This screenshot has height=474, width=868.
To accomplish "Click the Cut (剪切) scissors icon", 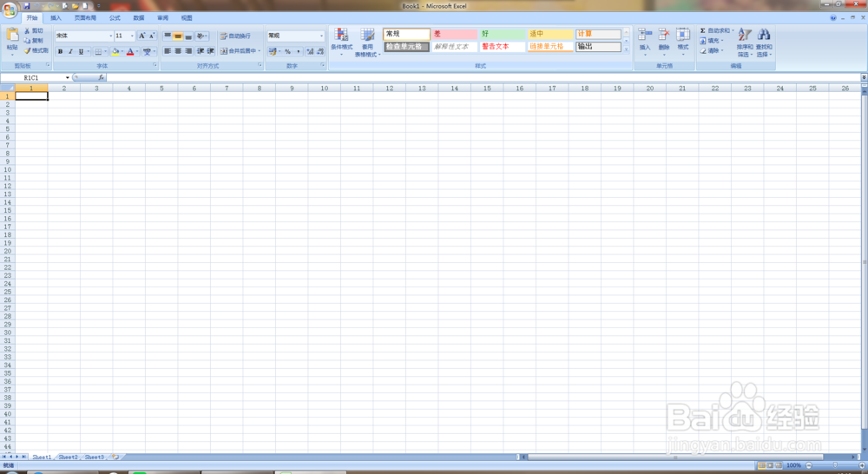I will tap(27, 31).
